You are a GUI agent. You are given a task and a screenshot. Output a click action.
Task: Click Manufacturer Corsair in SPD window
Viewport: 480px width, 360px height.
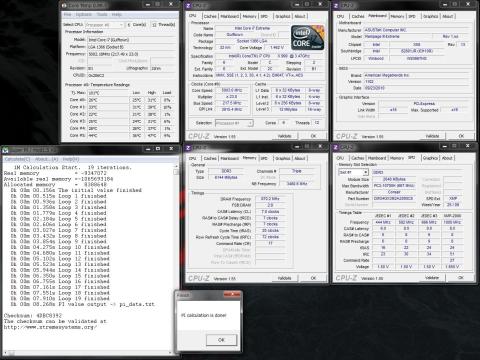[394, 192]
